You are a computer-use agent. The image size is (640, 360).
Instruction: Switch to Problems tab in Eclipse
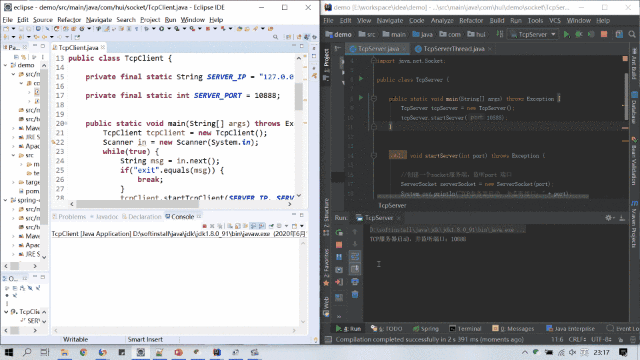69,217
